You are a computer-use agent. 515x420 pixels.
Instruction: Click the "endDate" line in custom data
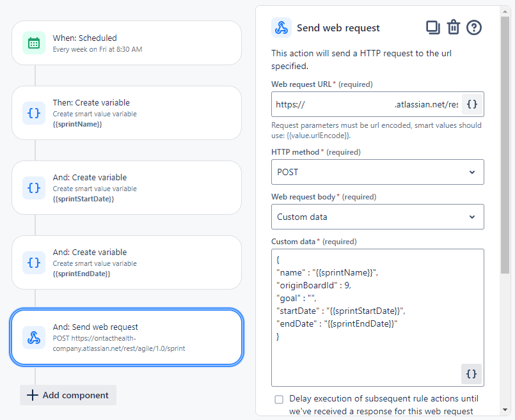point(337,324)
